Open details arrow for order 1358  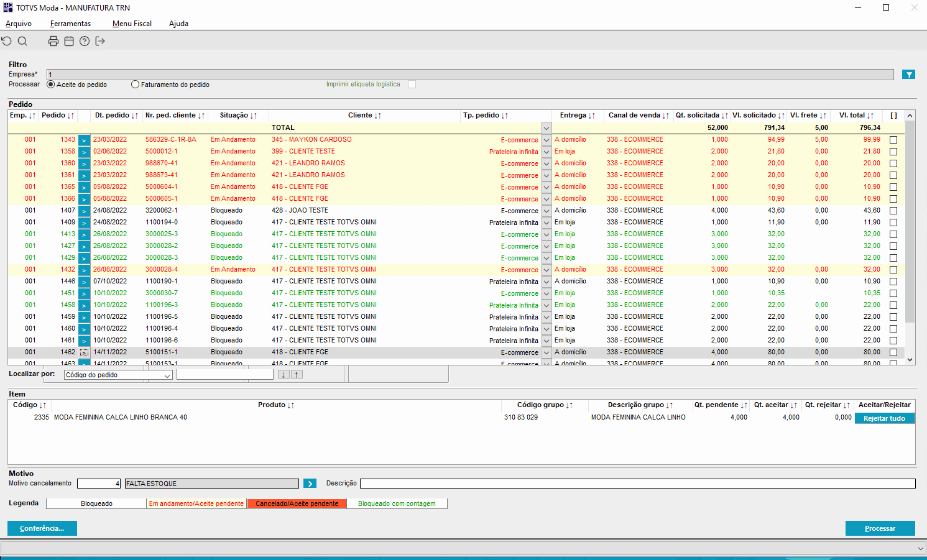coord(84,152)
